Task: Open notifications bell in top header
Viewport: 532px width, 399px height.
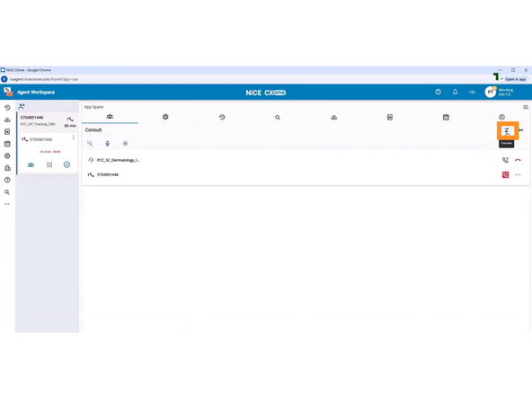Action: [x=455, y=92]
